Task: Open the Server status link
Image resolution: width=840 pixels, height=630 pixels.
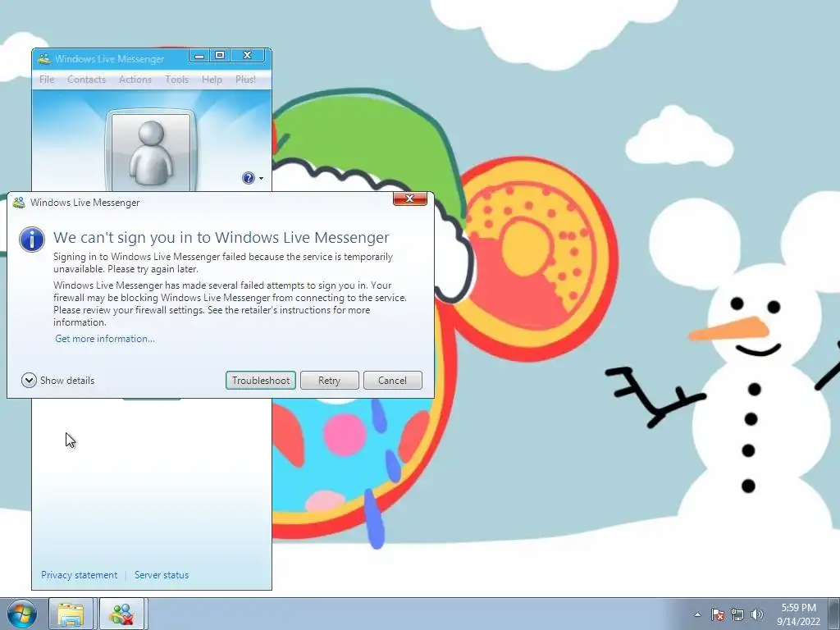Action: click(x=162, y=575)
